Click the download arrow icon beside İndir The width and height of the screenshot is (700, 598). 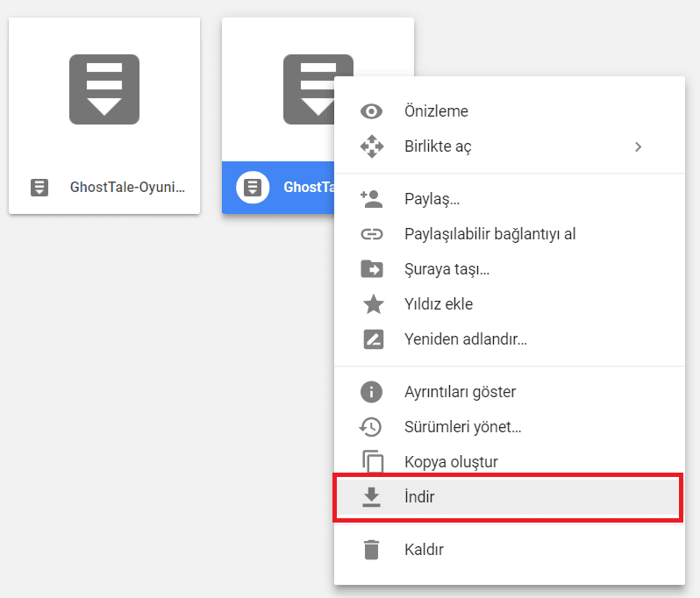tap(371, 496)
